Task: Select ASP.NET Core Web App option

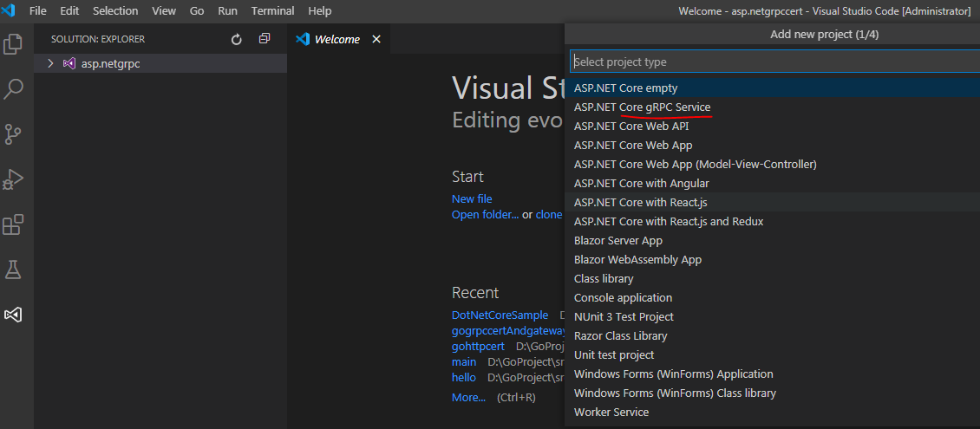Action: pyautogui.click(x=772, y=146)
